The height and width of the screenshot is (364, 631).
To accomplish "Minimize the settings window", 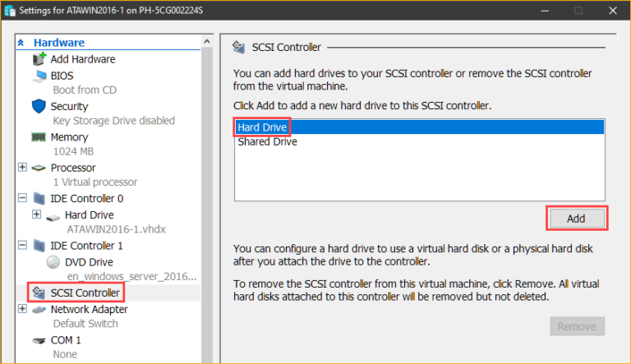I will [x=545, y=11].
